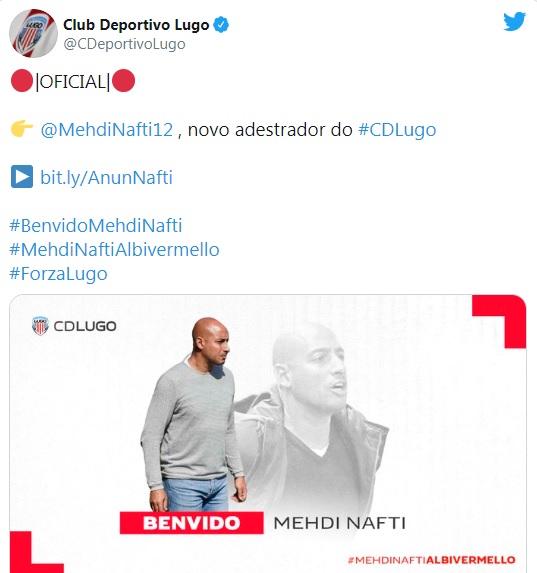Open Club Deportivo Lugo profile avatar

coord(33,33)
